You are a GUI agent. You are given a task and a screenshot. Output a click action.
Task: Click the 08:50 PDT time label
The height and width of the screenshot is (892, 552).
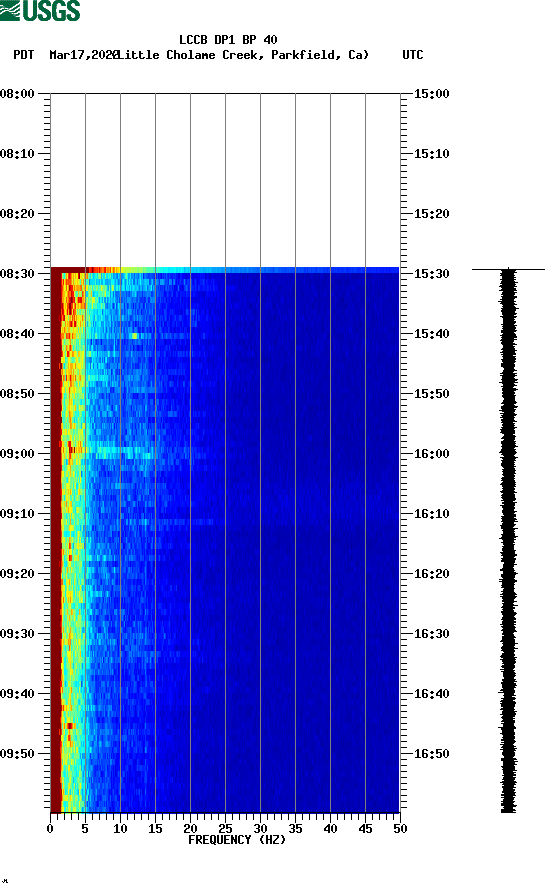[x=18, y=394]
